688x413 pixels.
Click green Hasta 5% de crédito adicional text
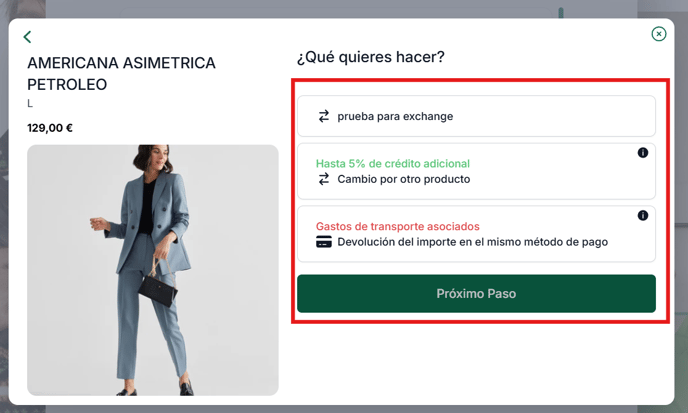click(x=393, y=164)
